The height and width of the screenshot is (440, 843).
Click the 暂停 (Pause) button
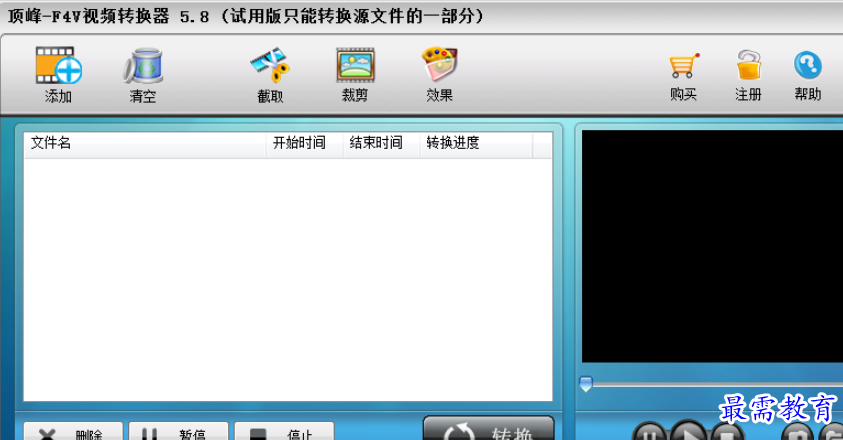coord(178,432)
